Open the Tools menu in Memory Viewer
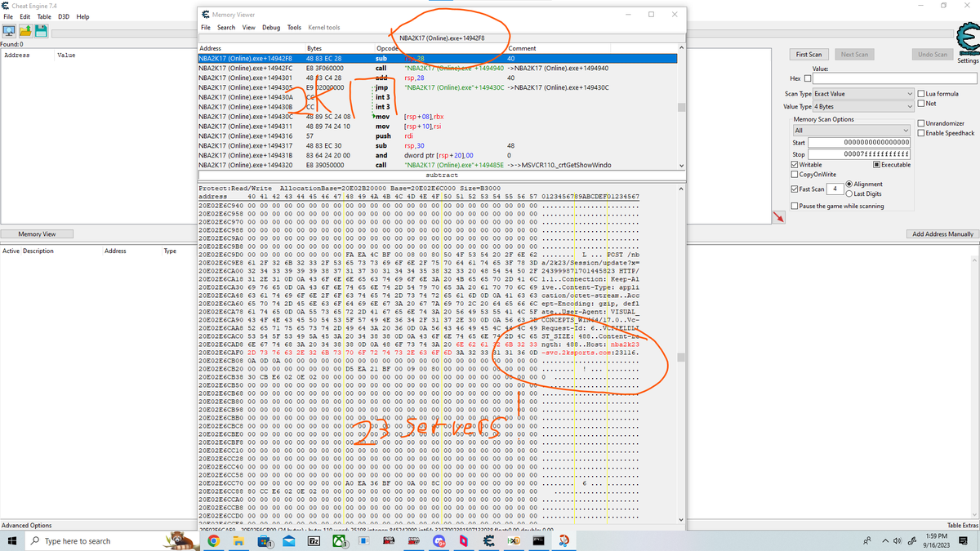980x551 pixels. point(294,28)
